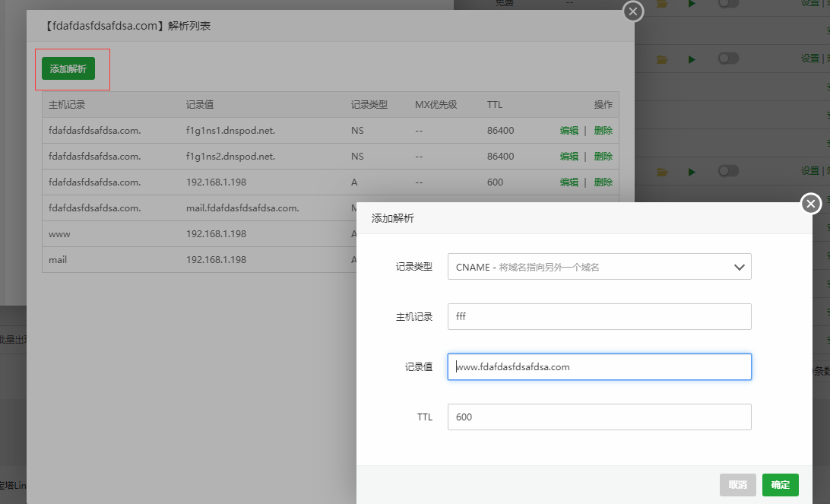The width and height of the screenshot is (830, 504).
Task: Close the 解析列表 dialog with X icon
Action: coord(633,11)
